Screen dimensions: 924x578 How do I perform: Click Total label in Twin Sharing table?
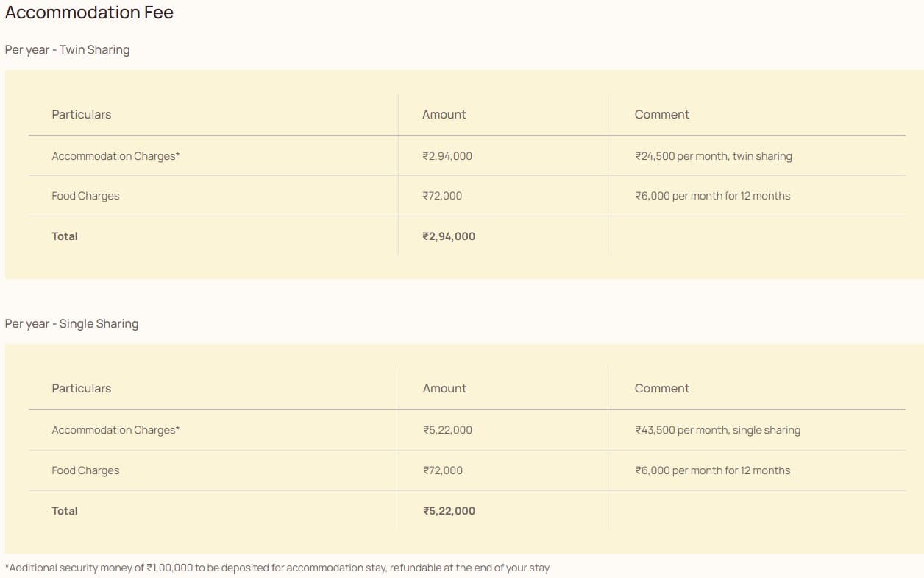(x=65, y=236)
